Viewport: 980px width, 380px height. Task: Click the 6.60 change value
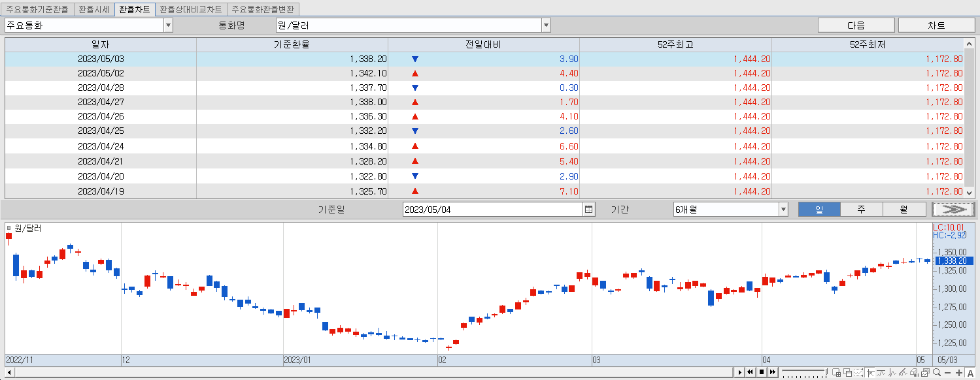point(569,146)
